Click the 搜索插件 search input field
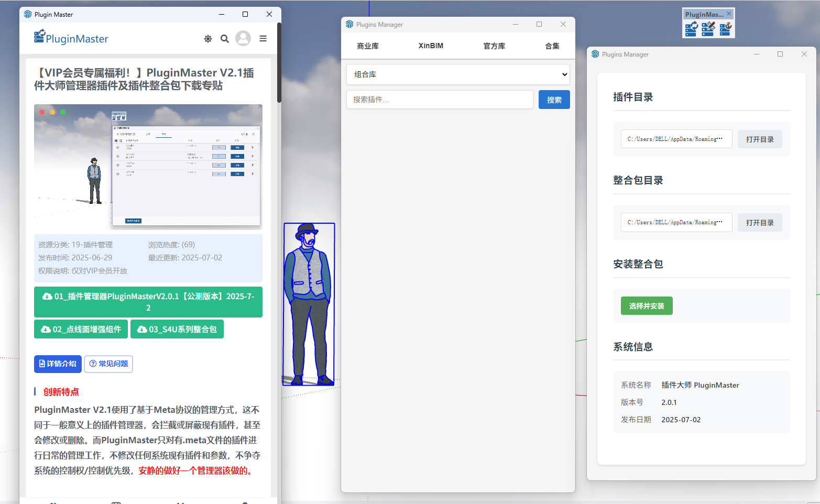 [439, 100]
